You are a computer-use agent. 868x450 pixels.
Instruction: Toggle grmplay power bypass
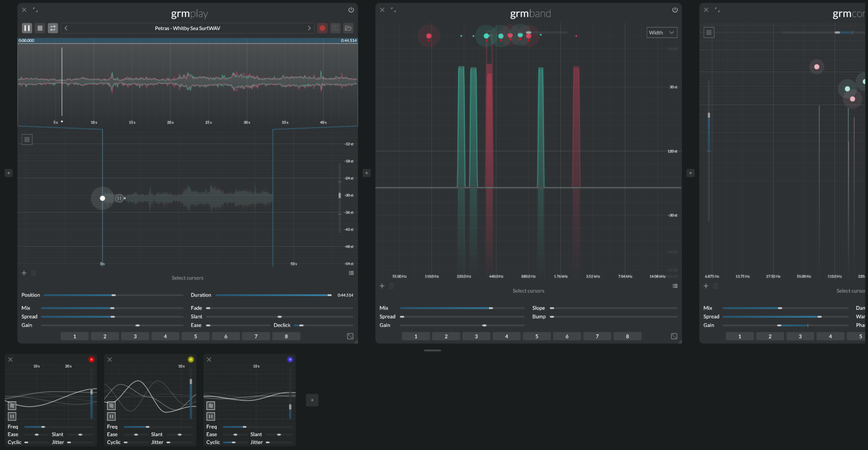(x=351, y=10)
